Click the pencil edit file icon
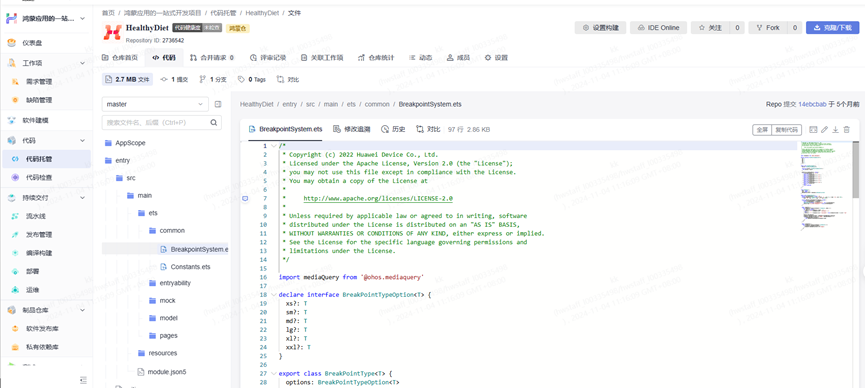Viewport: 865px width, 388px height. point(824,130)
